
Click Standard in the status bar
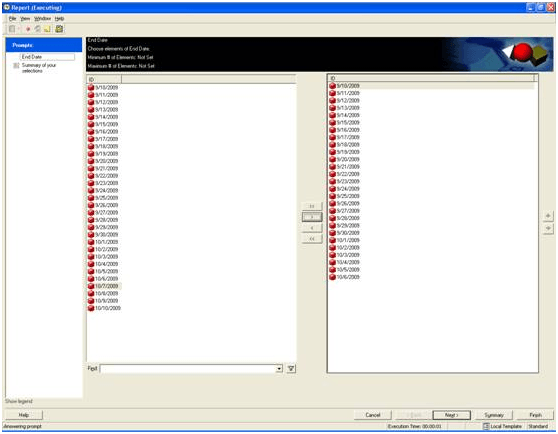click(x=538, y=426)
